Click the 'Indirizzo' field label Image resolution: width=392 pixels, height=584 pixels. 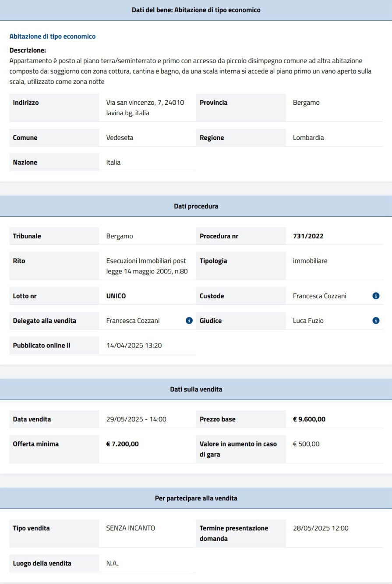pos(26,103)
